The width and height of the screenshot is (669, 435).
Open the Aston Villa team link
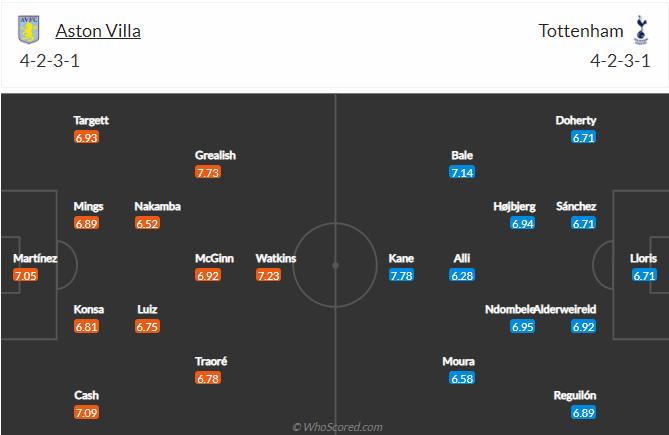[98, 30]
